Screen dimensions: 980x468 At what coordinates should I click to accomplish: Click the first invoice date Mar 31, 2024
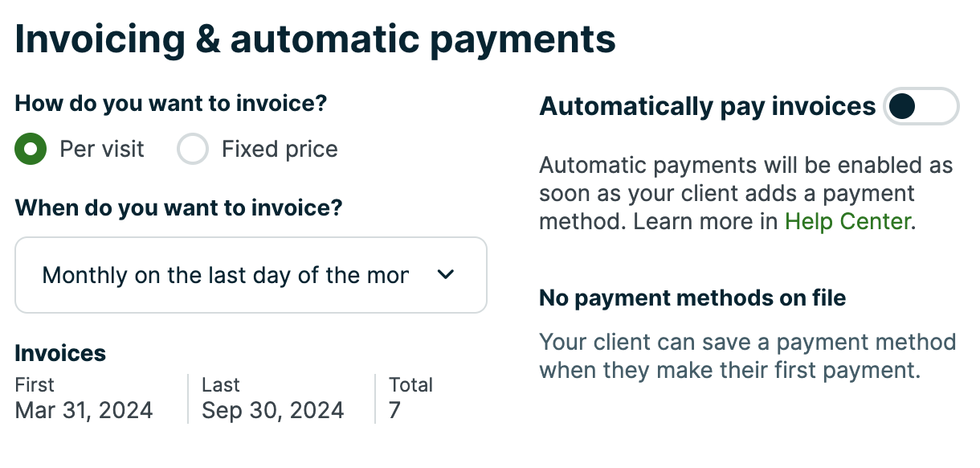[x=84, y=410]
